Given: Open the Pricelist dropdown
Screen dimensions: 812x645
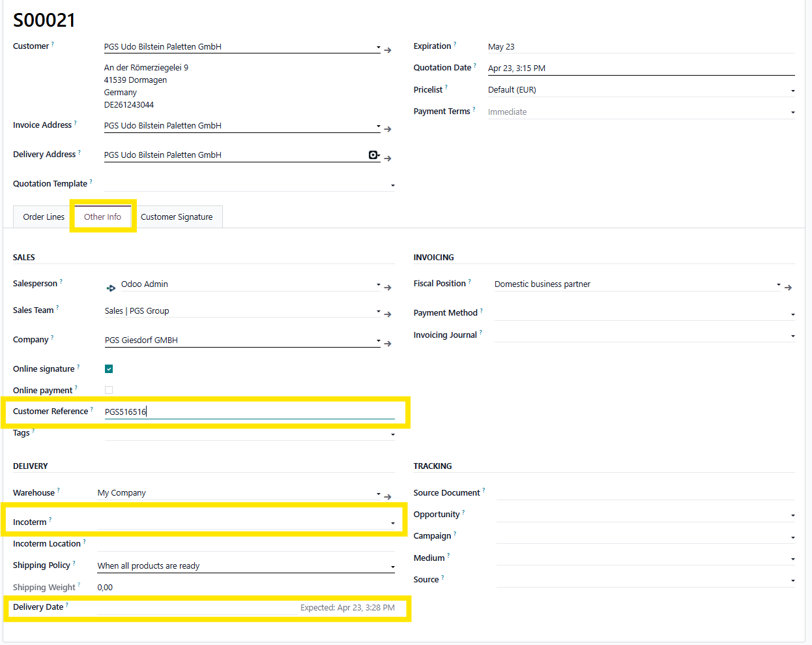Looking at the screenshot, I should pyautogui.click(x=792, y=91).
